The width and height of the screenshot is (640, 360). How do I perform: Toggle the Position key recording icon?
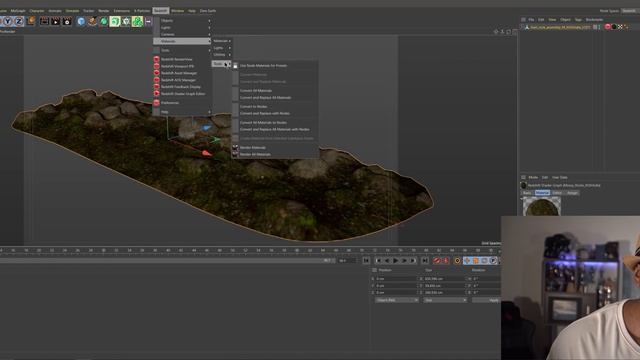point(467,260)
